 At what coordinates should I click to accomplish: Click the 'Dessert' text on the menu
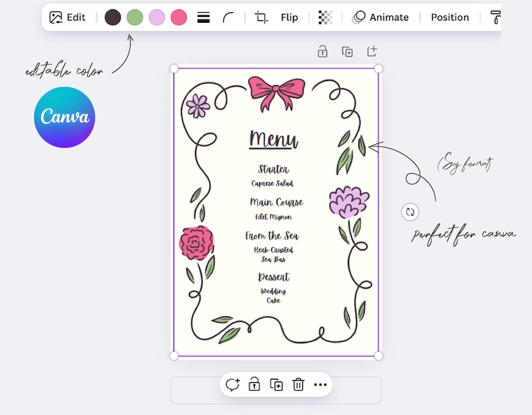coord(274,277)
